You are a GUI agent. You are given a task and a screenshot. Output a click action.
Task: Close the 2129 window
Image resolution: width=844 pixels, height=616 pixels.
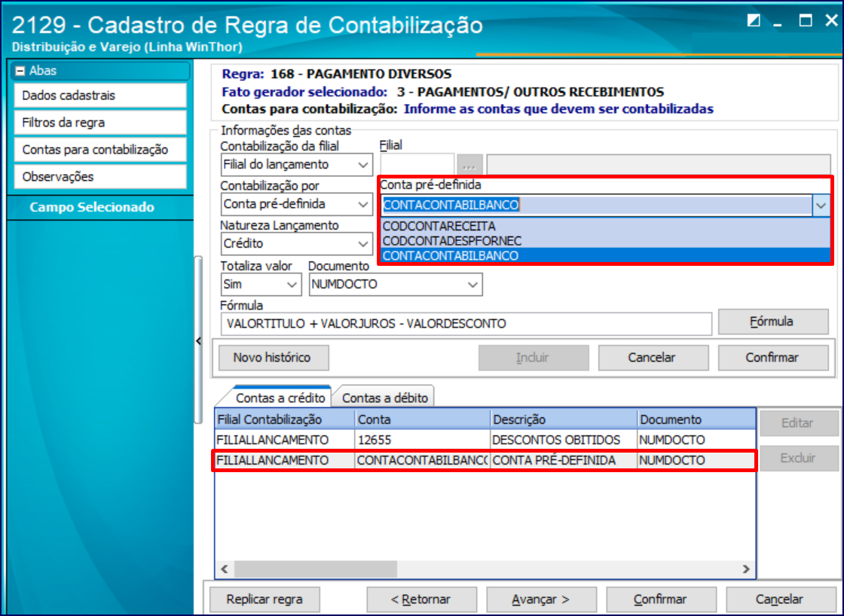[x=831, y=20]
